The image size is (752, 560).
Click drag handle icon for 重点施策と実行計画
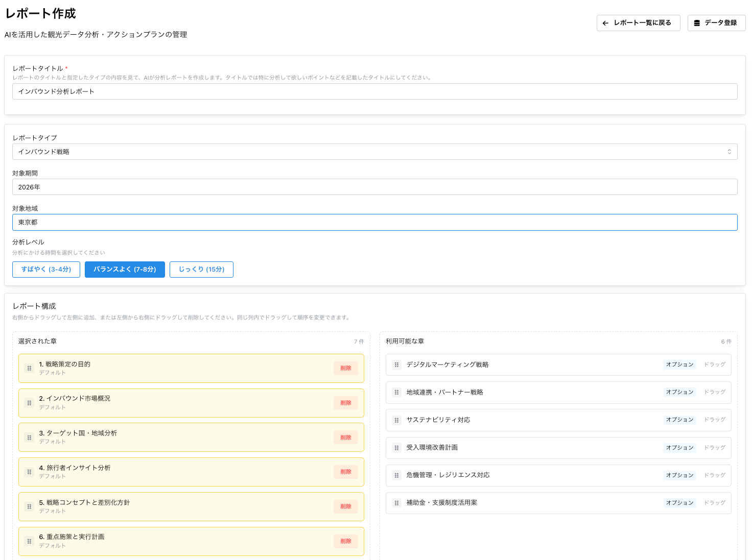30,541
